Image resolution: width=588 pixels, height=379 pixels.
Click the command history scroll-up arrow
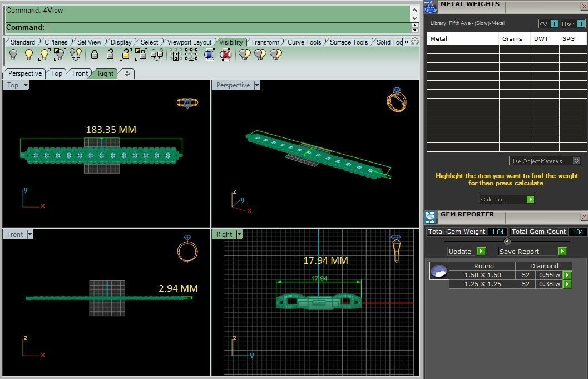(414, 10)
